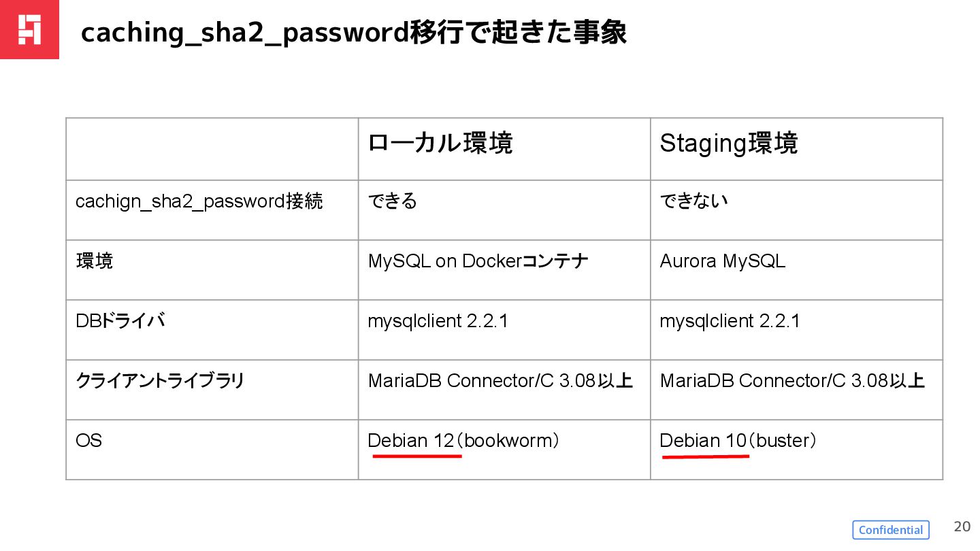Click the Staging環境 column header

[728, 144]
